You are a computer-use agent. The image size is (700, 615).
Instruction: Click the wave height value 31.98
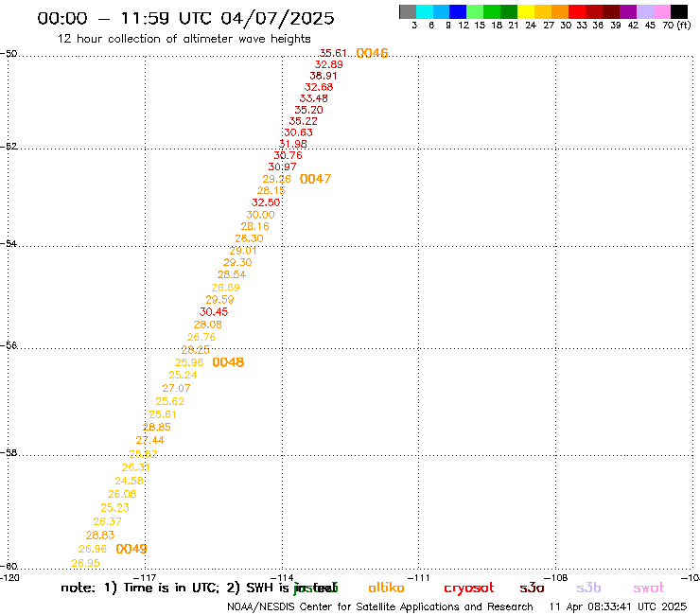click(293, 144)
